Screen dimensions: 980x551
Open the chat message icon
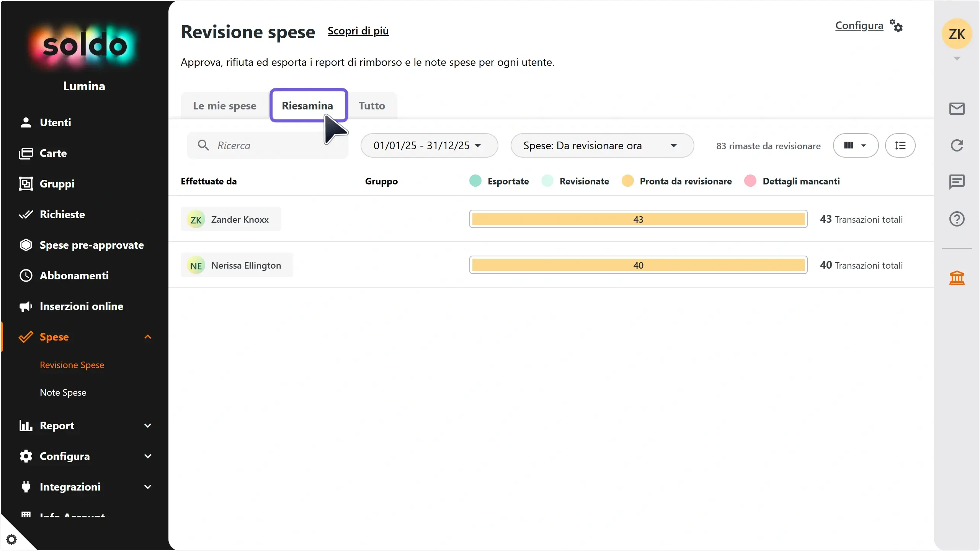coord(957,182)
